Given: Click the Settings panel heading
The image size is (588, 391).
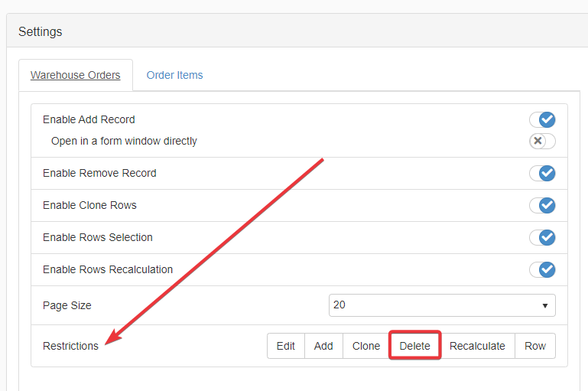Looking at the screenshot, I should [41, 32].
